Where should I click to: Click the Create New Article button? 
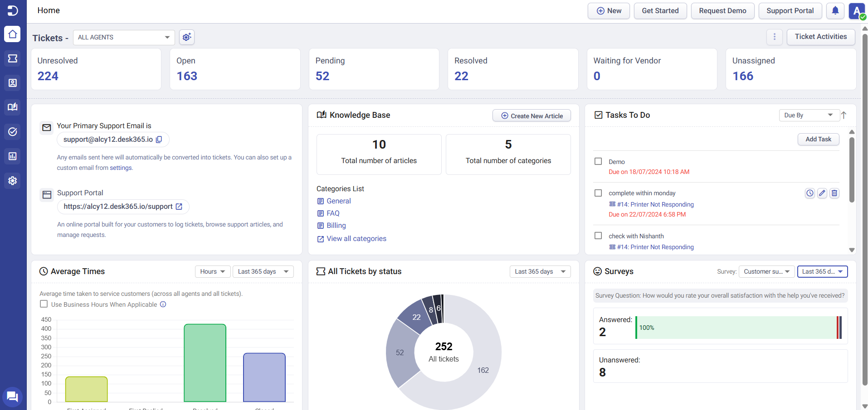(532, 116)
